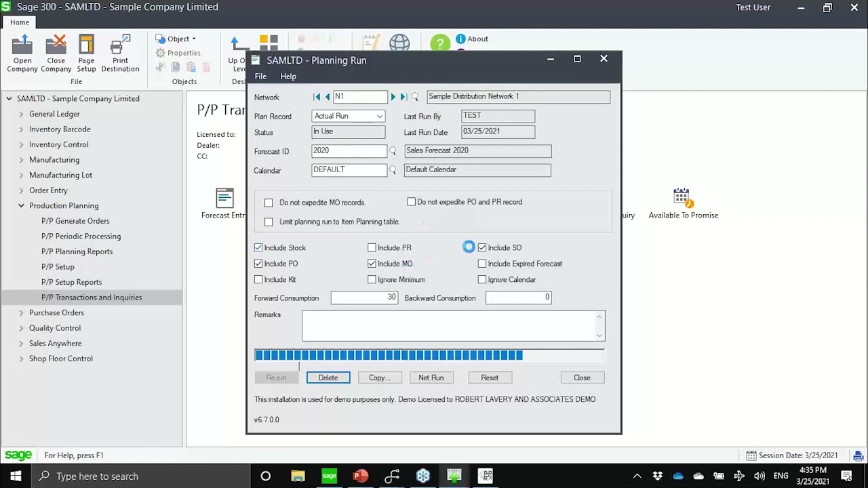Open the Network finder magnifier
The image size is (868, 488).
tap(415, 97)
